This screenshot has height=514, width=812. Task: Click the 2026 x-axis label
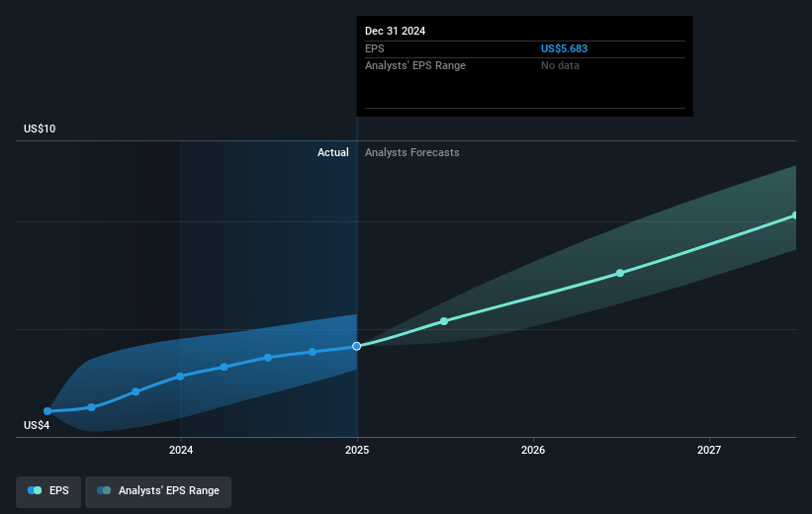[533, 450]
